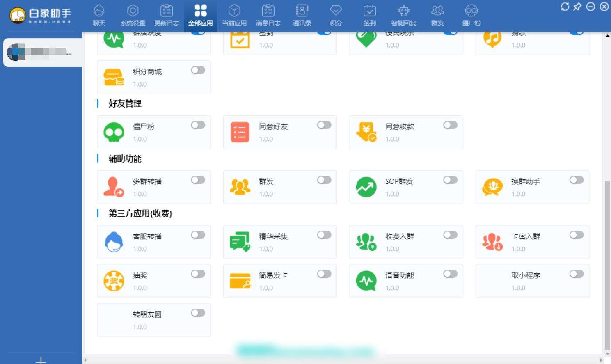
Task: Click the 抽奖 prize icon
Action: 114,281
